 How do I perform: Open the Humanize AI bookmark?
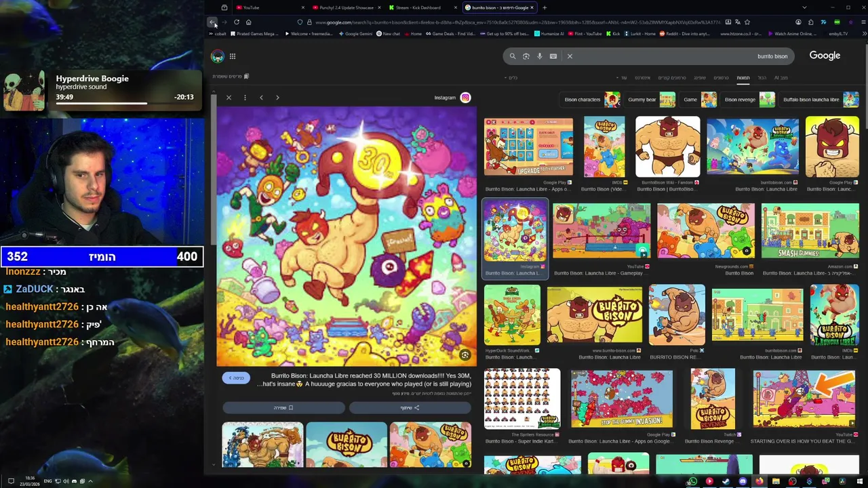click(549, 34)
